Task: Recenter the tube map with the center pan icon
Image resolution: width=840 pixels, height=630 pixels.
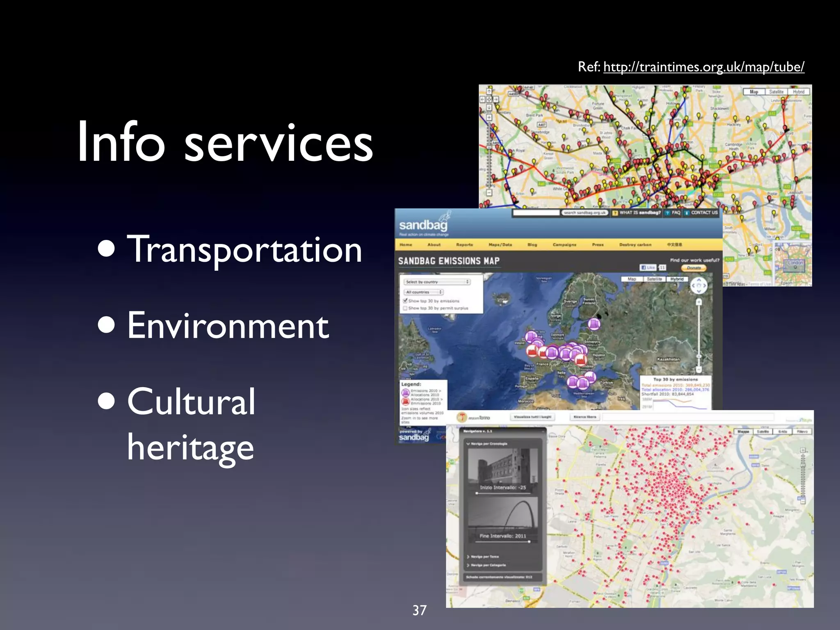Action: (489, 99)
